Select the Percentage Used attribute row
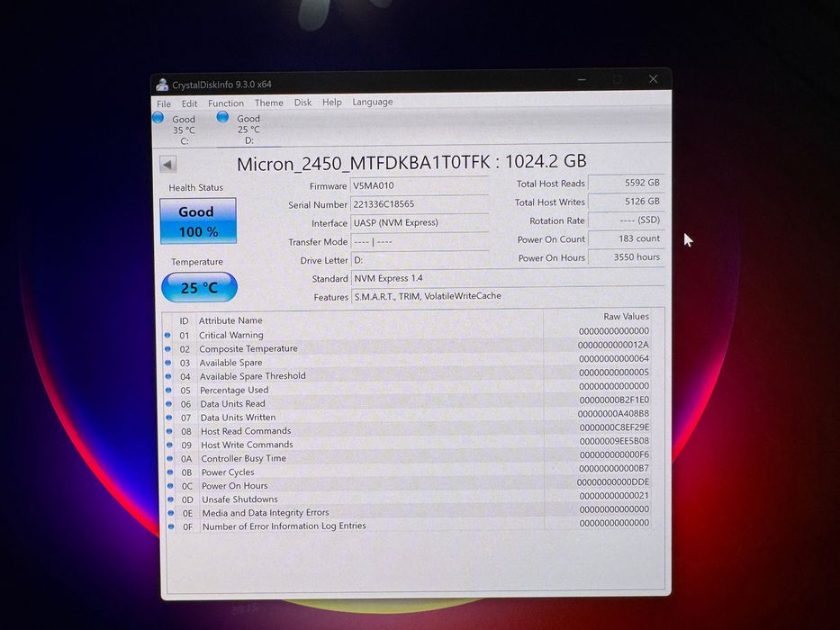Screen dimensions: 840x630 pyautogui.click(x=407, y=389)
